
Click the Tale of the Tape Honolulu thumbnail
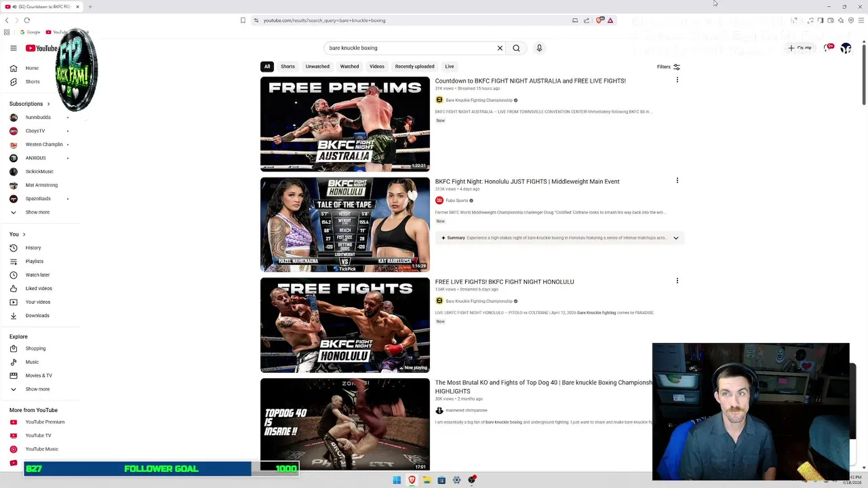[345, 224]
